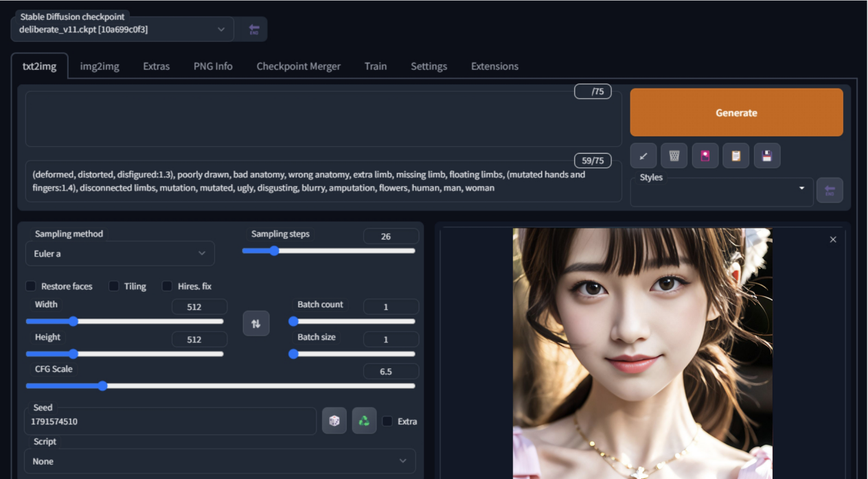Save style with the floppy disk icon

767,156
